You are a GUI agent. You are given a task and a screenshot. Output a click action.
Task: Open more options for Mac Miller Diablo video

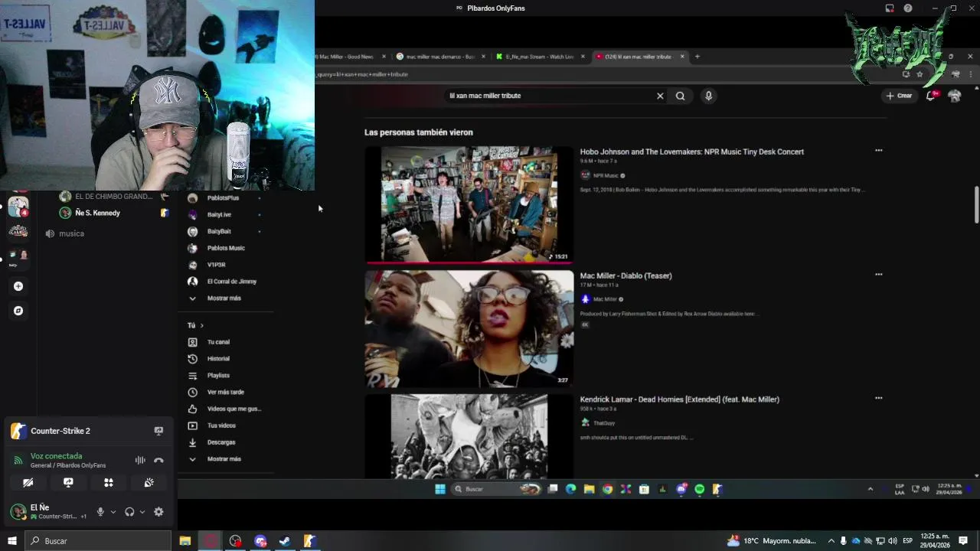click(x=878, y=274)
